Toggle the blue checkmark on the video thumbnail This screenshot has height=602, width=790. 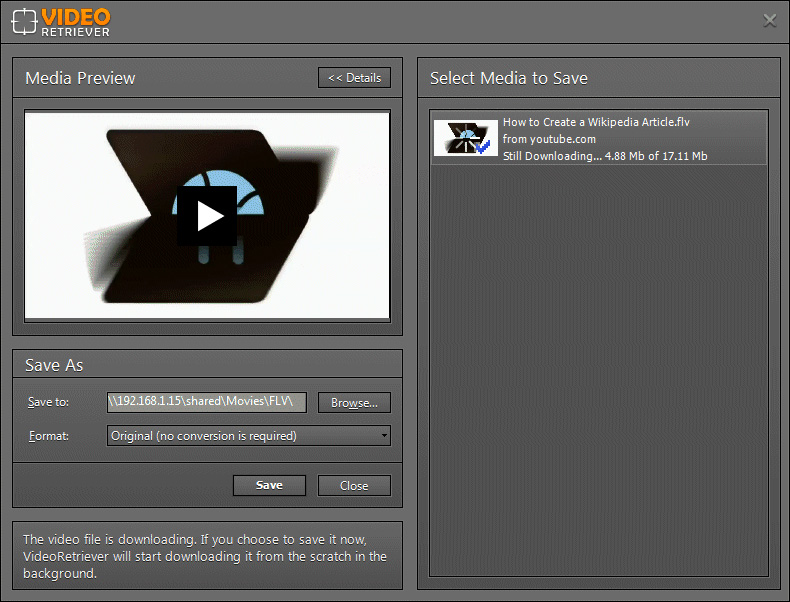point(483,147)
